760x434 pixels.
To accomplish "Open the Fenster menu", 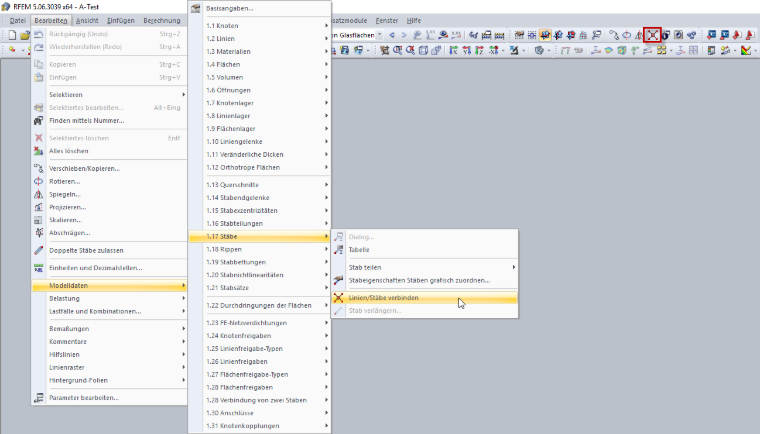I will point(387,20).
